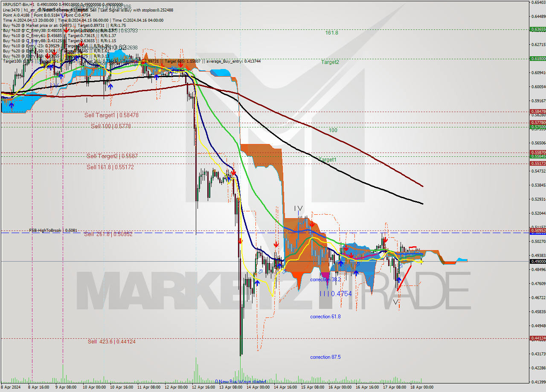Click the 'XRPUSDT-Bin,H1' symbol title

[x=18, y=5]
